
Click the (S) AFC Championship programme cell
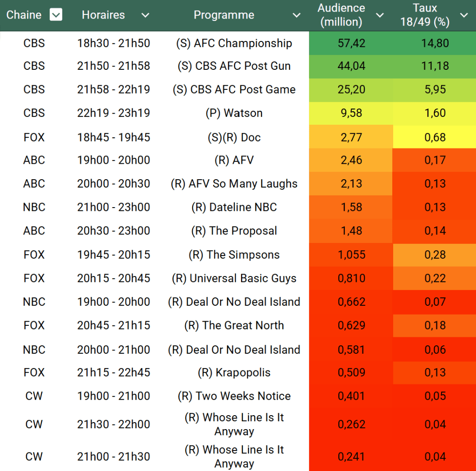point(234,43)
